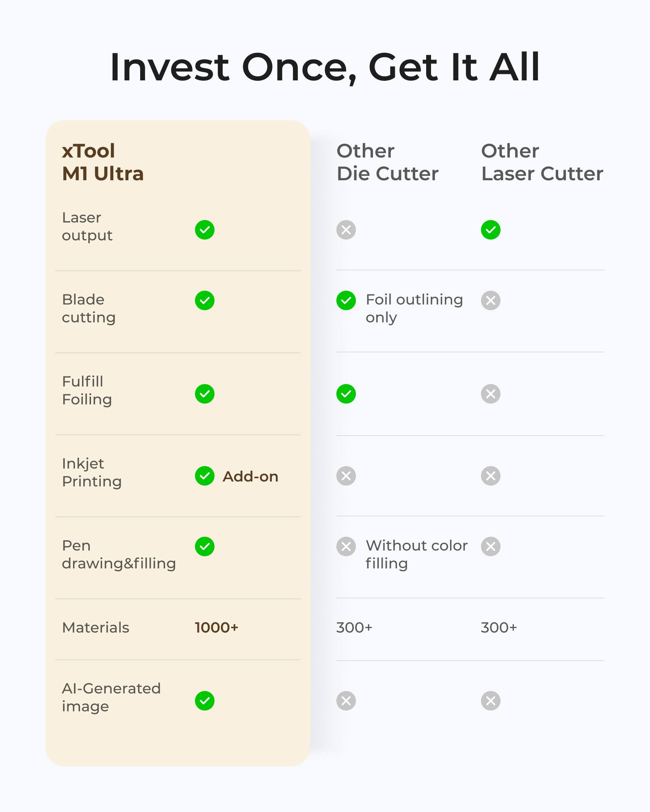Click the Pen drawing&filling feature label

tap(119, 555)
